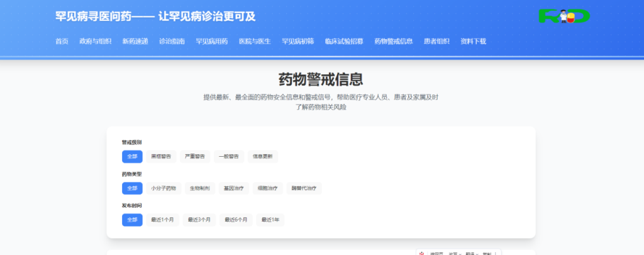Click the description text beginning 提供最新
The image size is (644, 255).
coord(321,103)
